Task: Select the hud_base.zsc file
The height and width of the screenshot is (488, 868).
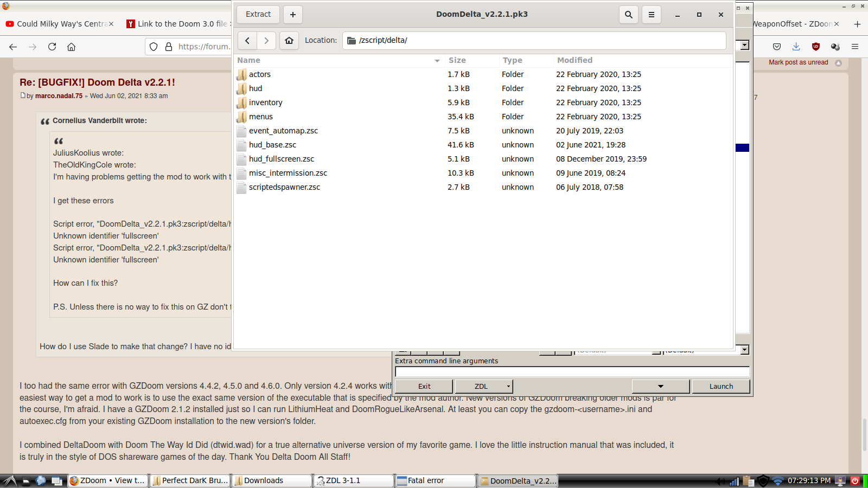Action: [x=272, y=145]
